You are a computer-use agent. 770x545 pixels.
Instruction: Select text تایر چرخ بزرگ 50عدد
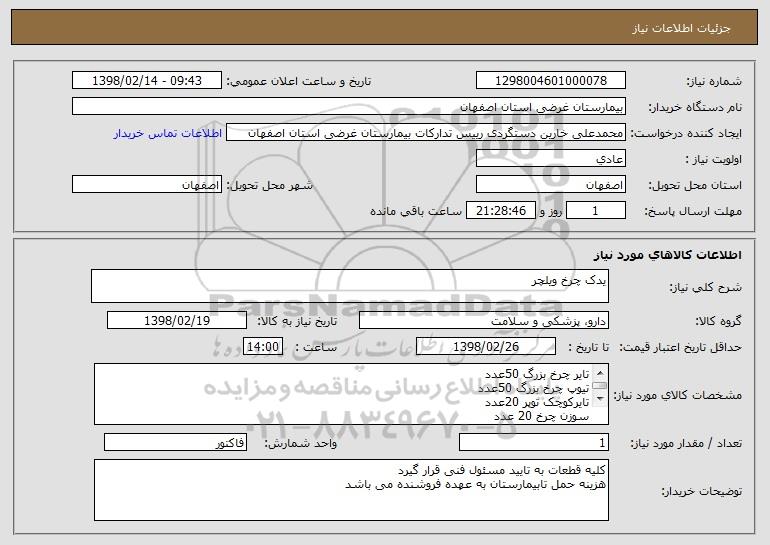[x=537, y=375]
